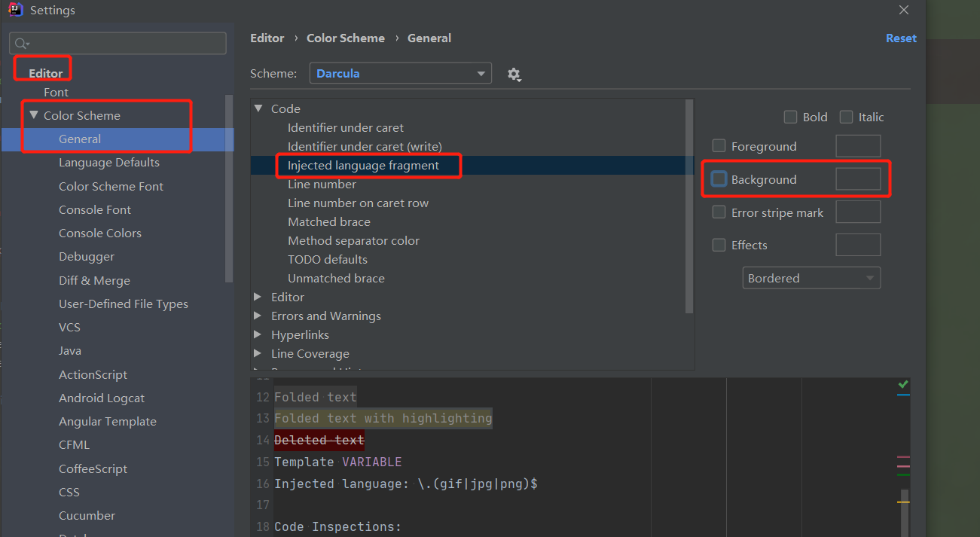Image resolution: width=980 pixels, height=537 pixels.
Task: Open the Scheme Darcula dropdown
Action: tap(401, 73)
